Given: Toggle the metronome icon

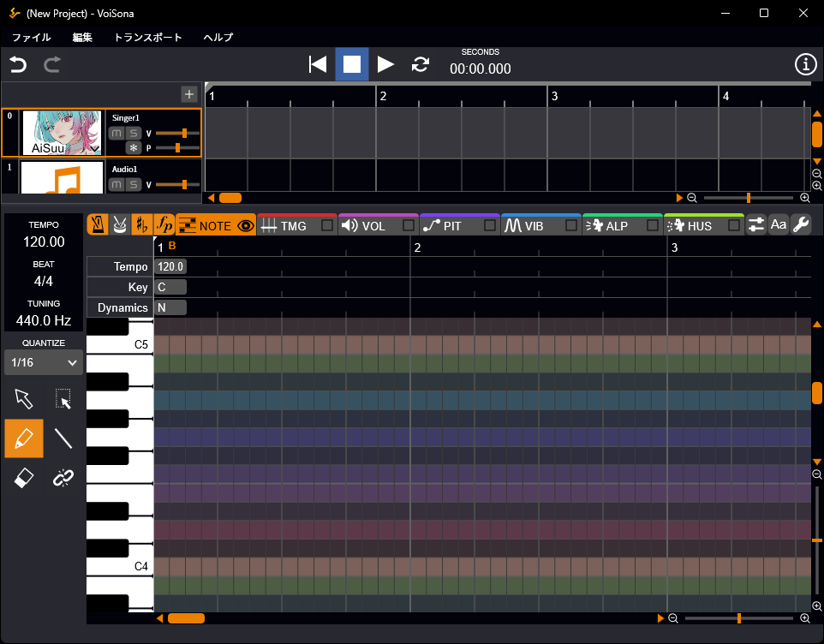Looking at the screenshot, I should [98, 225].
